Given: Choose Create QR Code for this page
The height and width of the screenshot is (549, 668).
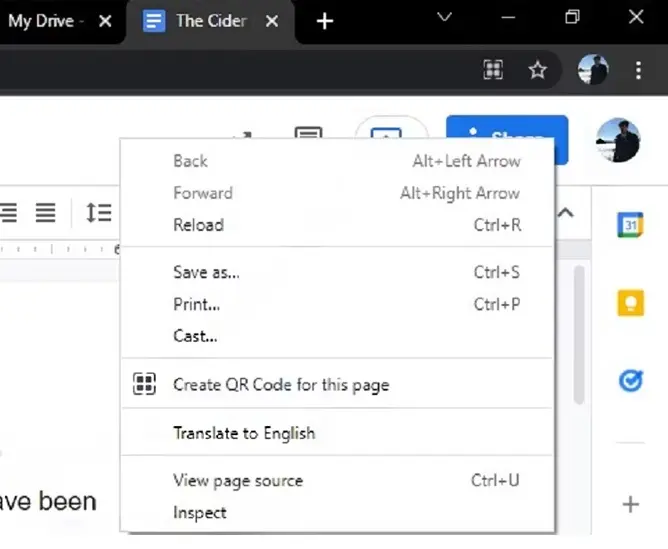Looking at the screenshot, I should pyautogui.click(x=337, y=384).
